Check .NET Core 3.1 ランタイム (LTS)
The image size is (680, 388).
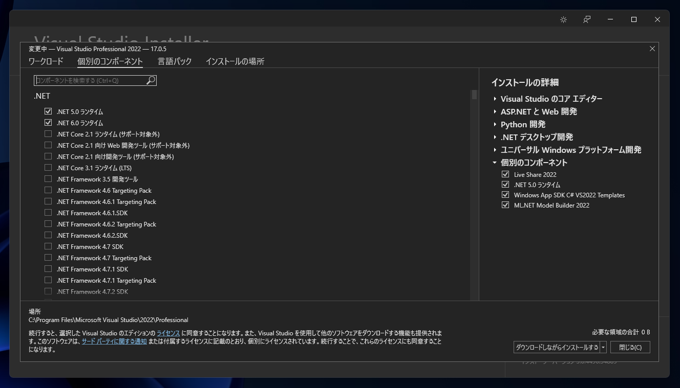[x=48, y=168]
